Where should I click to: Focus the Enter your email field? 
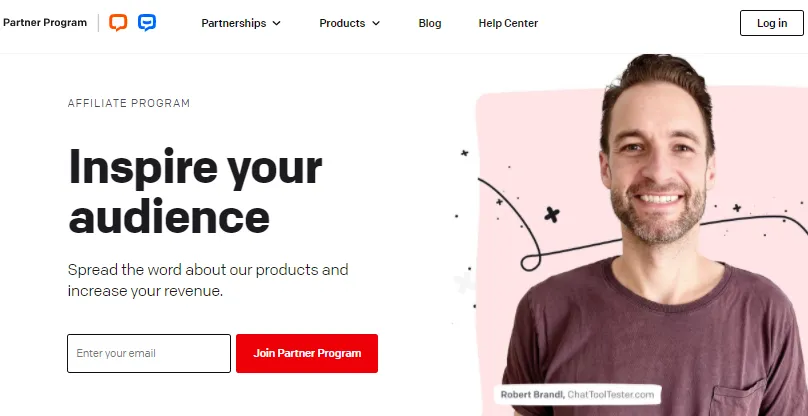pos(149,353)
